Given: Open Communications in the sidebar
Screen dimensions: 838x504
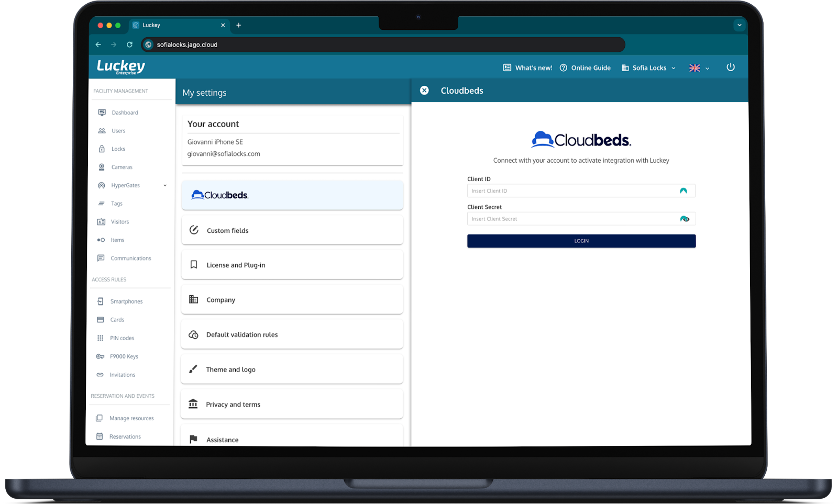Looking at the screenshot, I should [130, 259].
